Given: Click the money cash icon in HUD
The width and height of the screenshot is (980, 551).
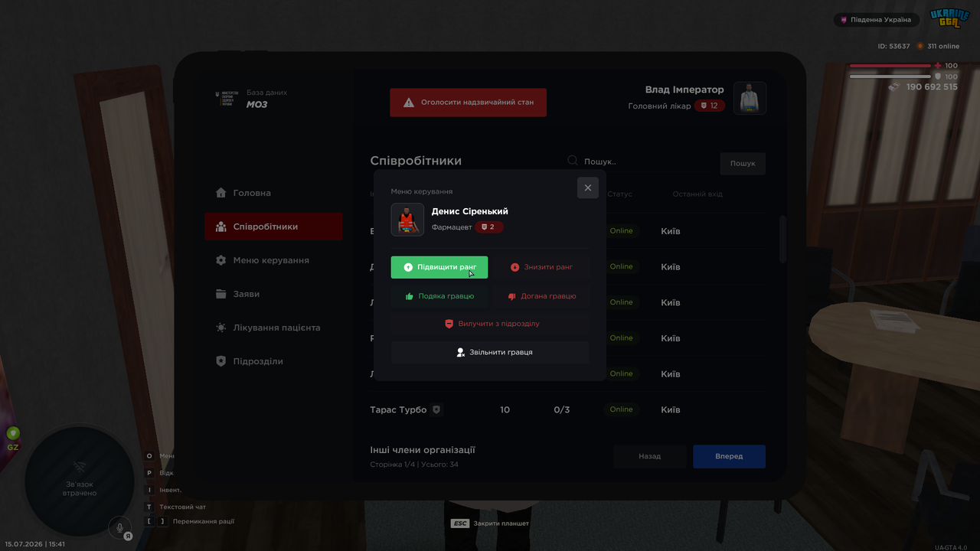Looking at the screenshot, I should point(893,87).
